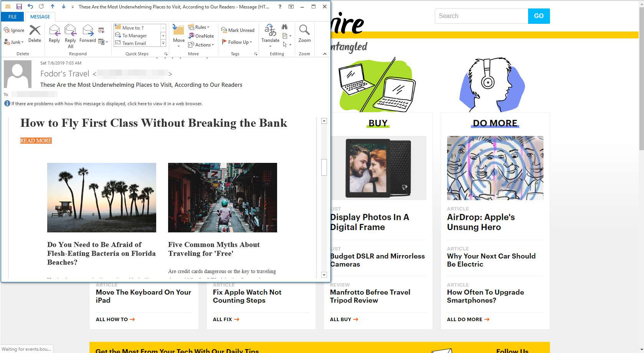Reply to the Fodor's Travel email
This screenshot has height=353, width=644.
[x=54, y=34]
